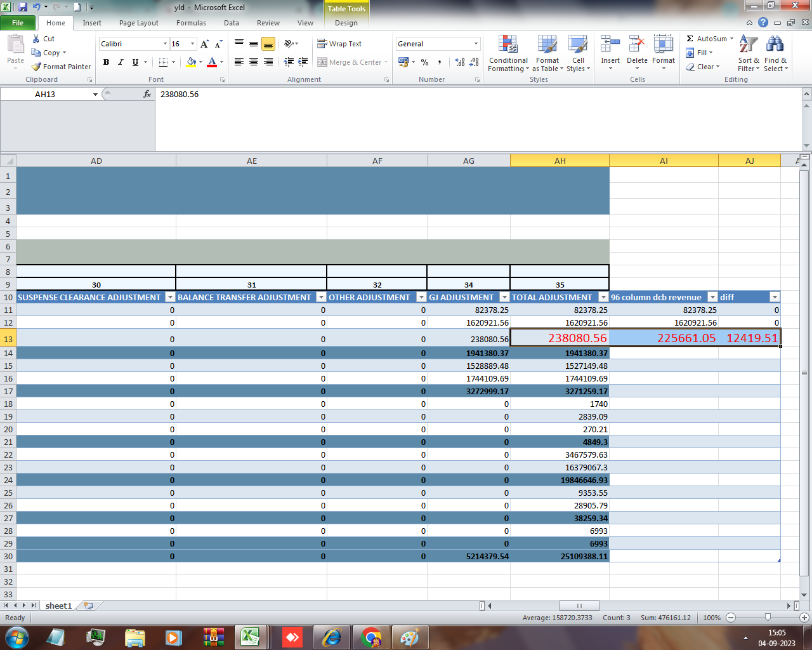This screenshot has height=650, width=812.
Task: Toggle Italic formatting
Action: 121,62
